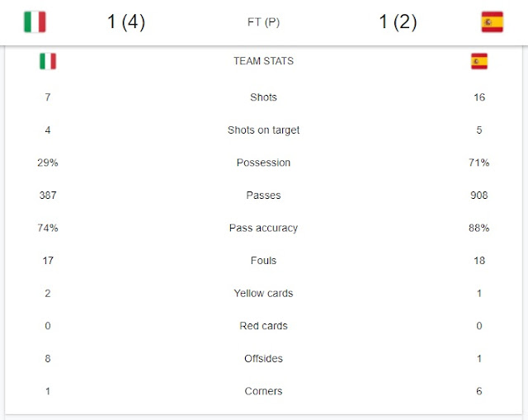Click the large Spain flag in header
The height and width of the screenshot is (420, 528).
click(492, 22)
